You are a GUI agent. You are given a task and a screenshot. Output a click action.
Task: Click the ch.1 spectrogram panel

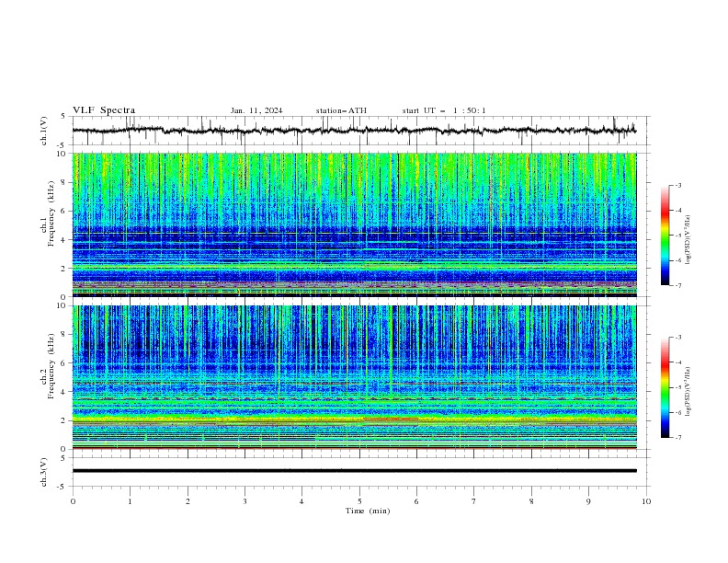(355, 224)
